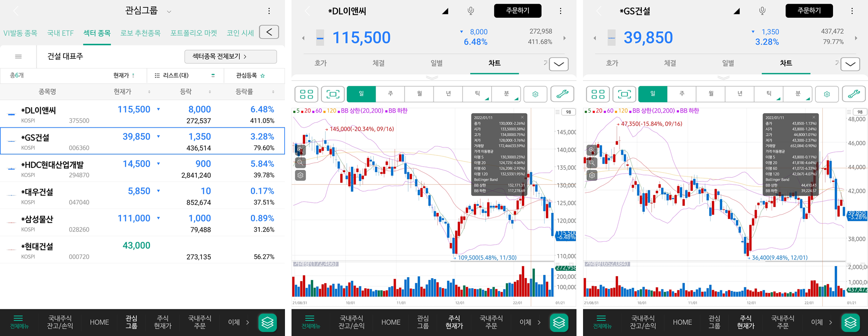The height and width of the screenshot is (336, 868).
Task: Switch to 로보 추천종목 tab
Action: [x=140, y=33]
